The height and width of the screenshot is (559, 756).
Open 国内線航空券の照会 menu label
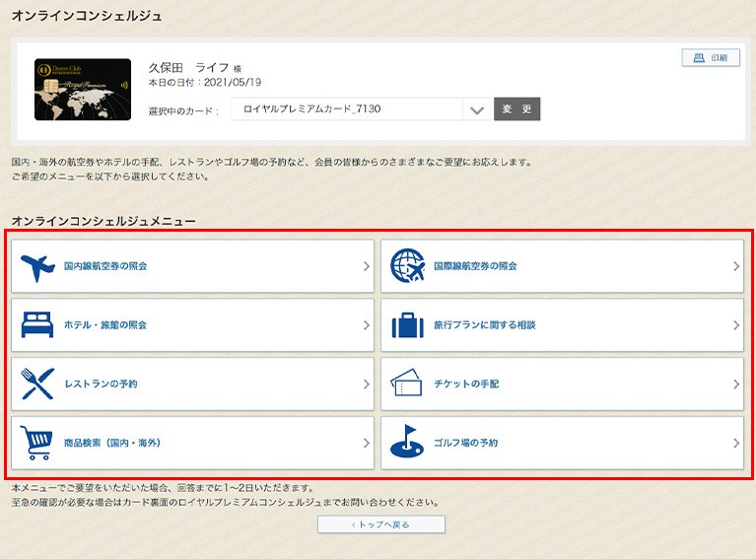point(105,266)
